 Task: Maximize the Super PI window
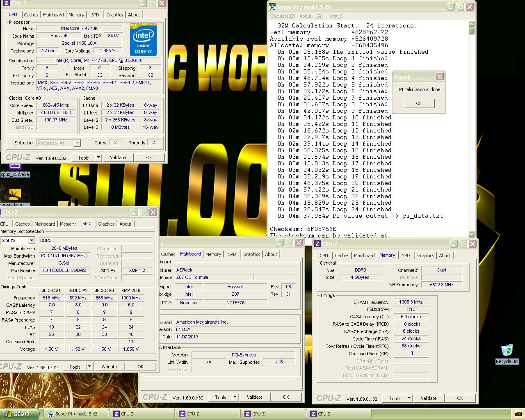[460, 7]
